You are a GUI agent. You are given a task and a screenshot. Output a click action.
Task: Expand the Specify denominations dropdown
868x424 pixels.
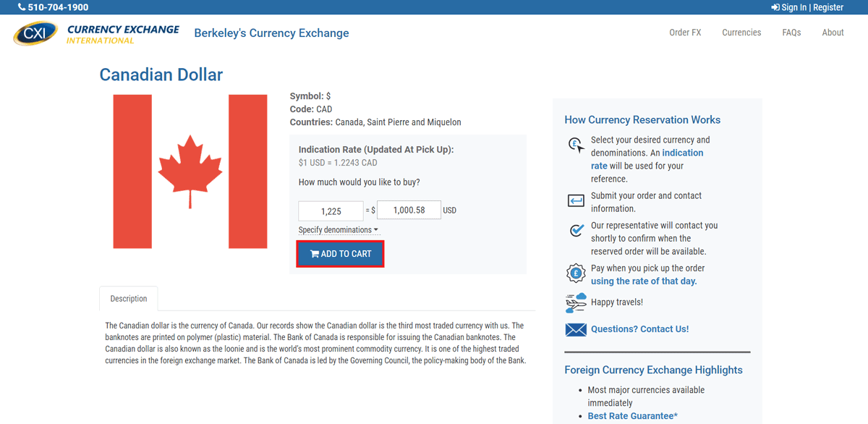(x=338, y=230)
